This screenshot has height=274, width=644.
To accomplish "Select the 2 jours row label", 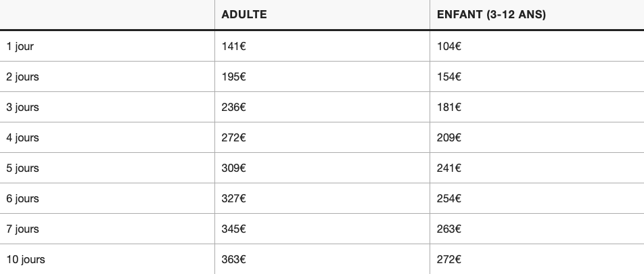I will point(22,77).
